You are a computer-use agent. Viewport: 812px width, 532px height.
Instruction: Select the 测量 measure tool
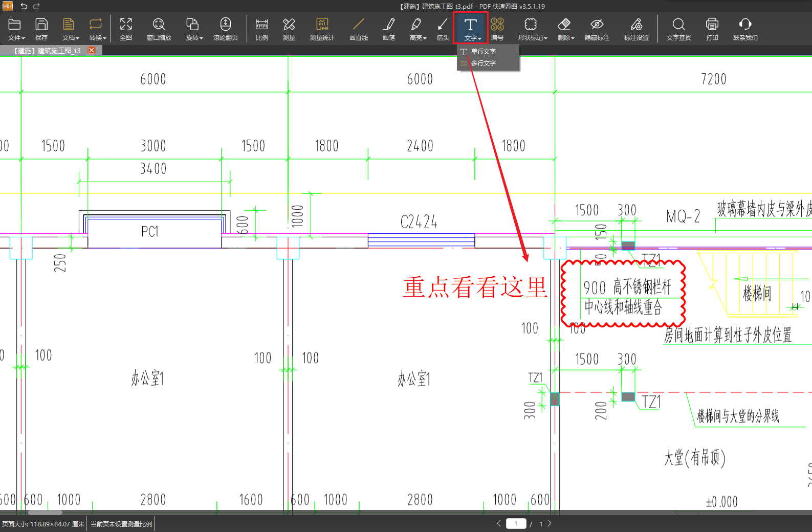289,24
